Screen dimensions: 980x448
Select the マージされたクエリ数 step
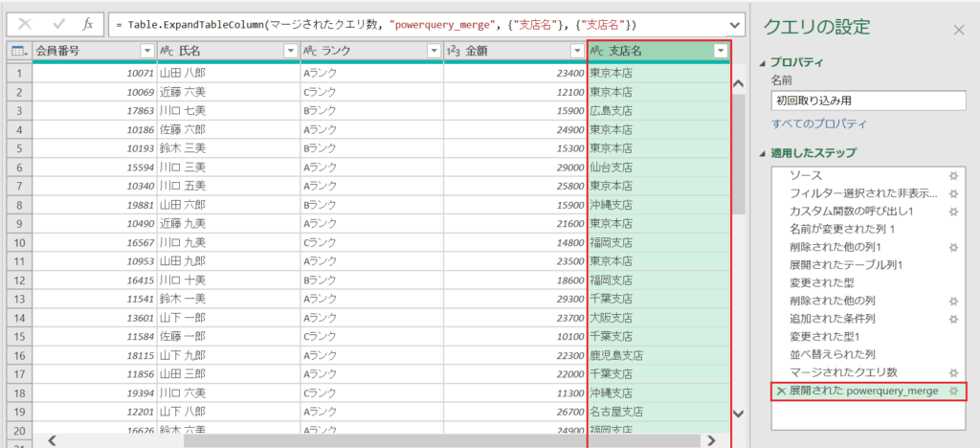tap(869, 372)
